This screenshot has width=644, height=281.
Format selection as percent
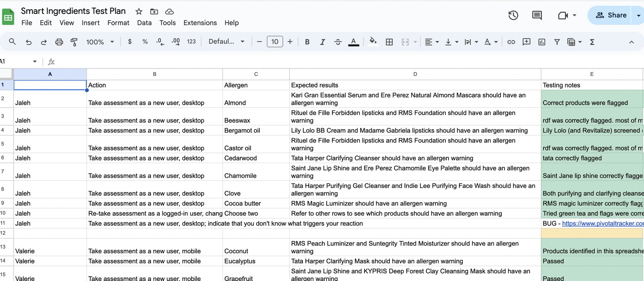(145, 42)
